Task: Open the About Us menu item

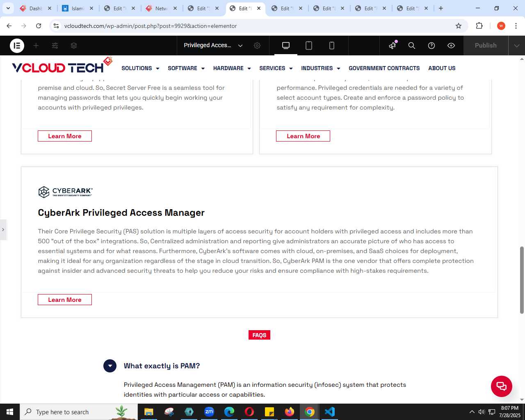Action: coord(442,68)
